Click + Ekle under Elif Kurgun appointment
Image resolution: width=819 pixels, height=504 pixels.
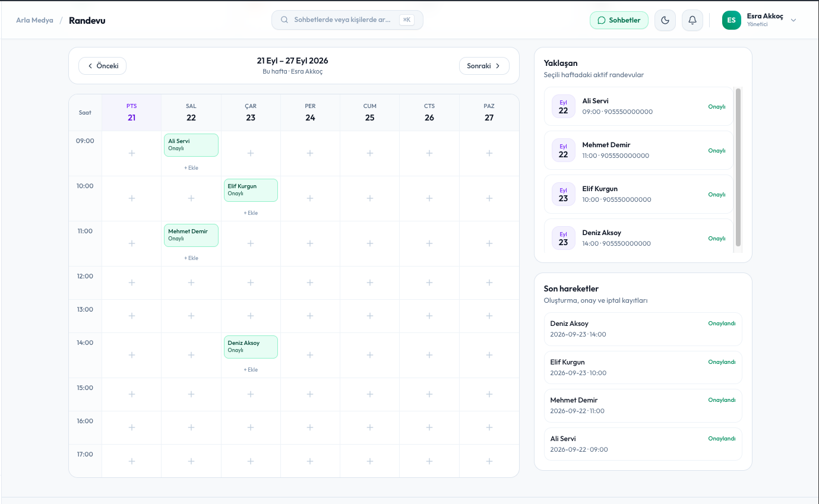[x=251, y=213]
